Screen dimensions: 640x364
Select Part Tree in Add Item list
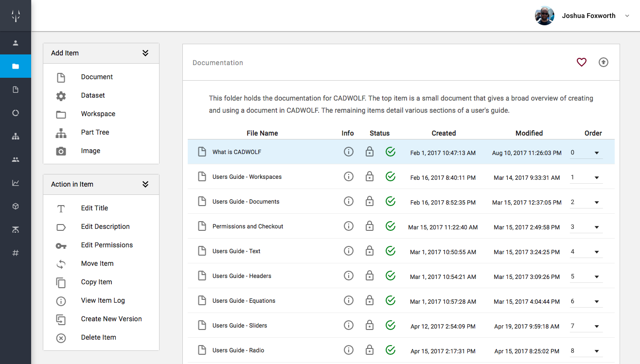pyautogui.click(x=95, y=132)
